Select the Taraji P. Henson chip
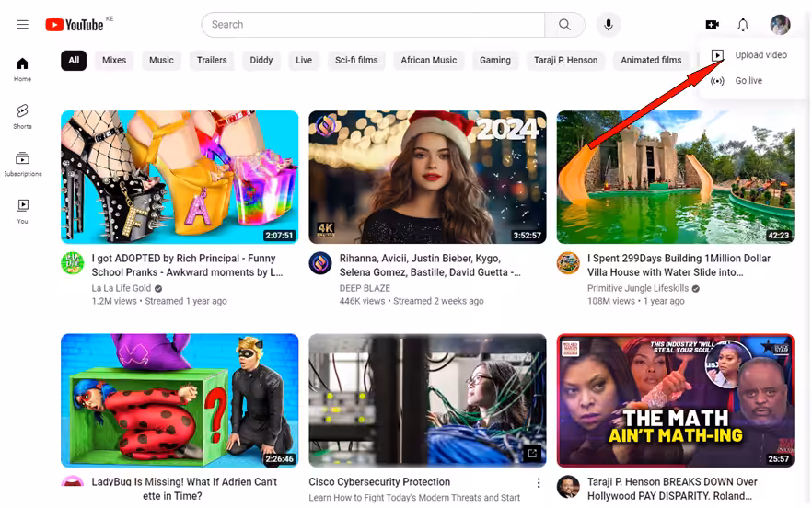Screen dimensions: 812x508 565,60
